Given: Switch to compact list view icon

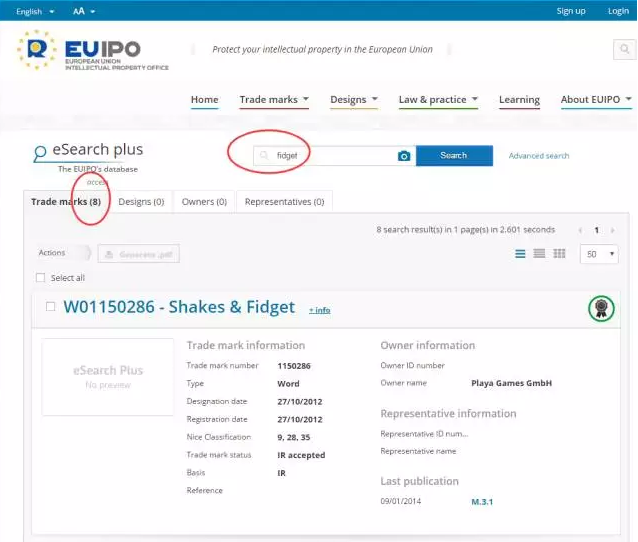Looking at the screenshot, I should 539,254.
